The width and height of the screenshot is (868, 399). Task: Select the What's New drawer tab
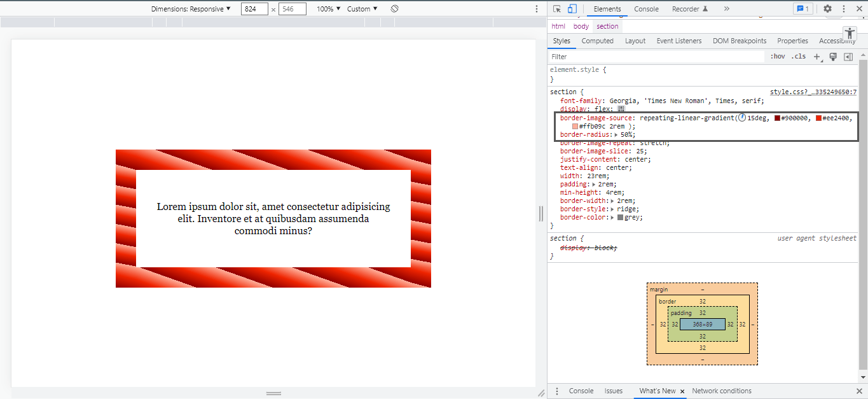(x=658, y=391)
